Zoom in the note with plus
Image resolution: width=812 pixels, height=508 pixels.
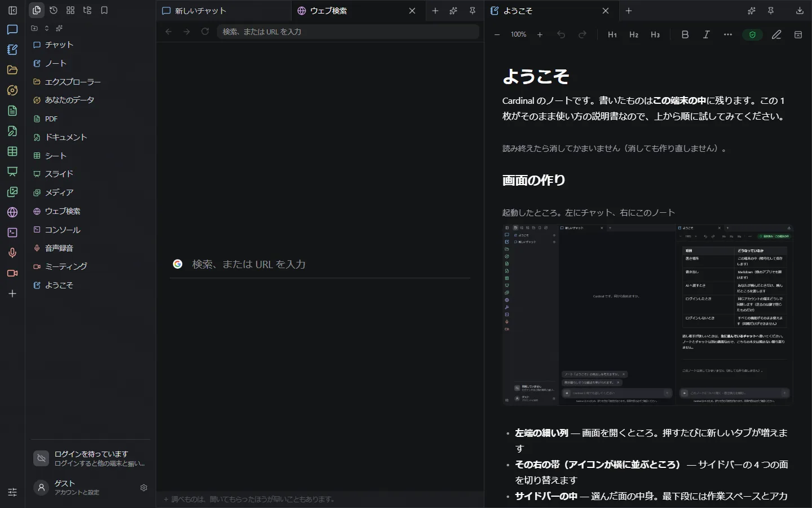(540, 34)
